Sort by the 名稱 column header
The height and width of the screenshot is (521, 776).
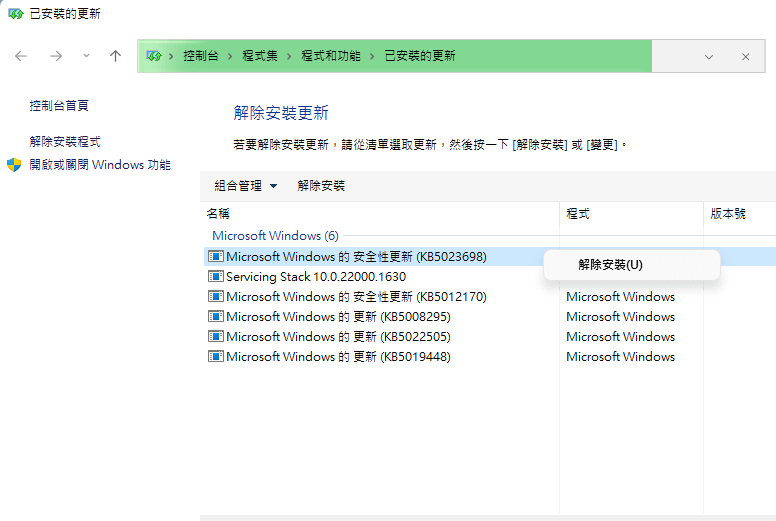[218, 214]
